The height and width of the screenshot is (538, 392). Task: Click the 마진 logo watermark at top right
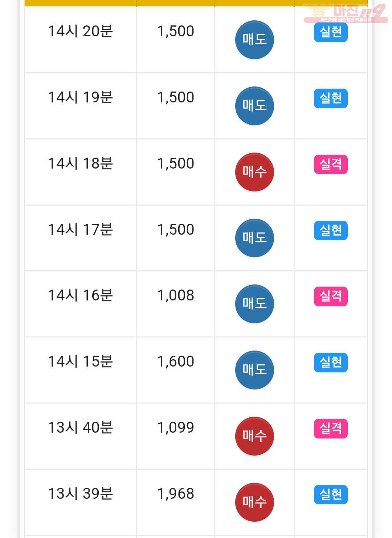[346, 13]
